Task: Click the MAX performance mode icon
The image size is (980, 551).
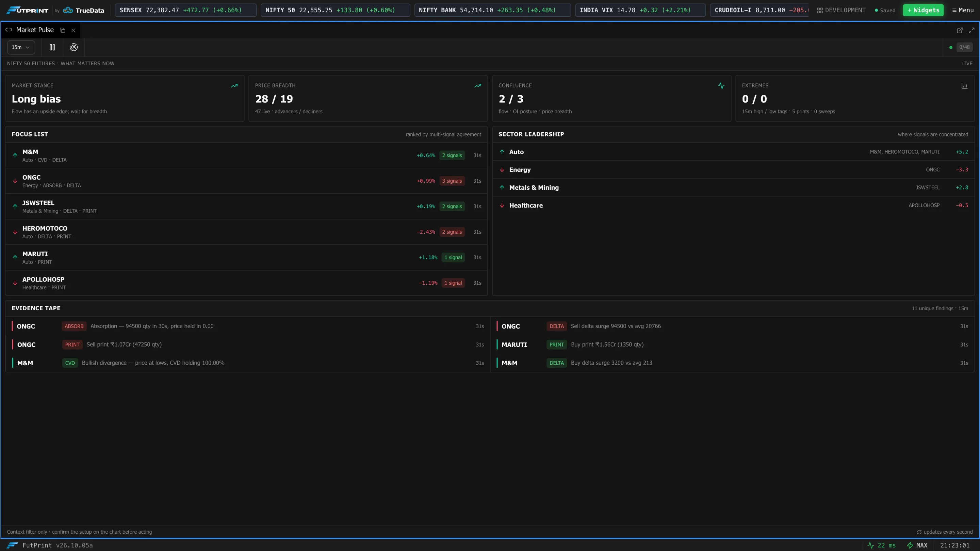Action: pos(910,545)
